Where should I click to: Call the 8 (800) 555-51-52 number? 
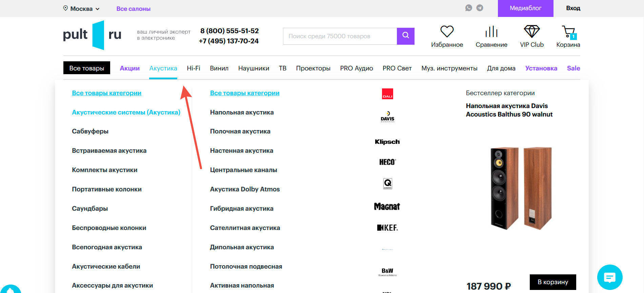click(229, 31)
